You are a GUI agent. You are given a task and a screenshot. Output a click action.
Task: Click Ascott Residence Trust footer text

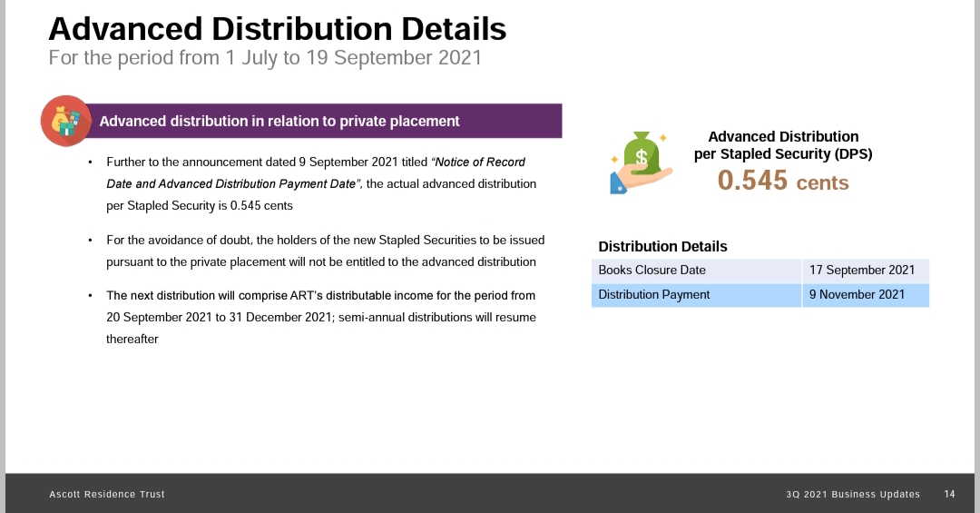point(107,494)
